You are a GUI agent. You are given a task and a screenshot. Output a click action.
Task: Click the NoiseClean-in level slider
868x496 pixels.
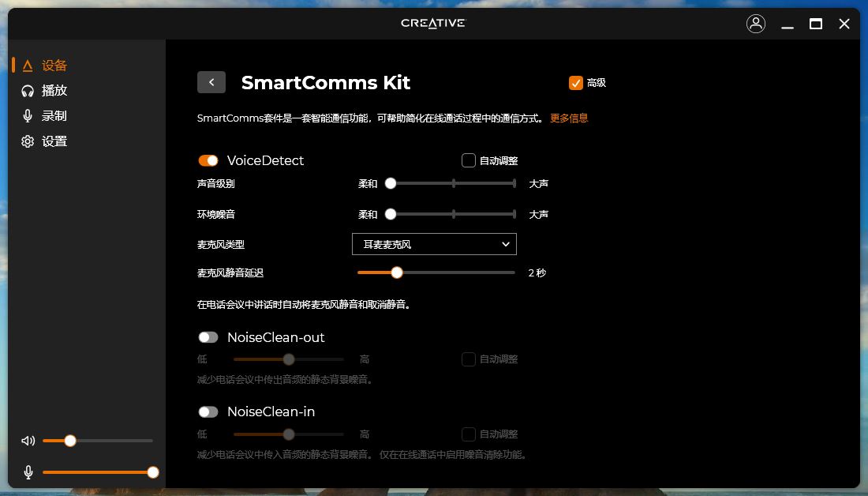(x=288, y=434)
